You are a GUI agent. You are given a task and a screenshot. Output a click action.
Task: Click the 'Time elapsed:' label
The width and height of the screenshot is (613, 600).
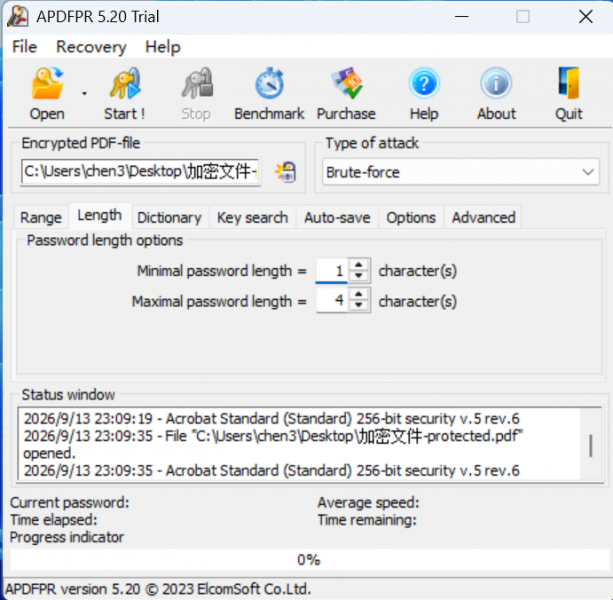(x=54, y=520)
